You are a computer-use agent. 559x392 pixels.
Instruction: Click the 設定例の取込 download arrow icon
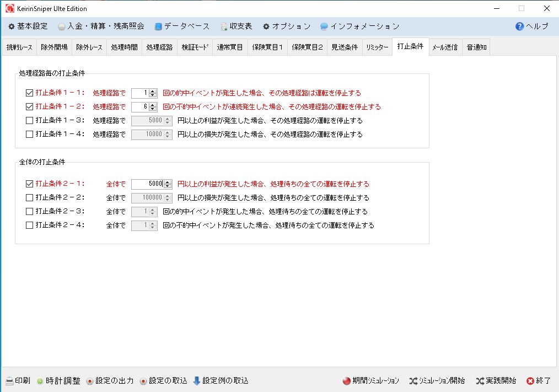coord(197,381)
